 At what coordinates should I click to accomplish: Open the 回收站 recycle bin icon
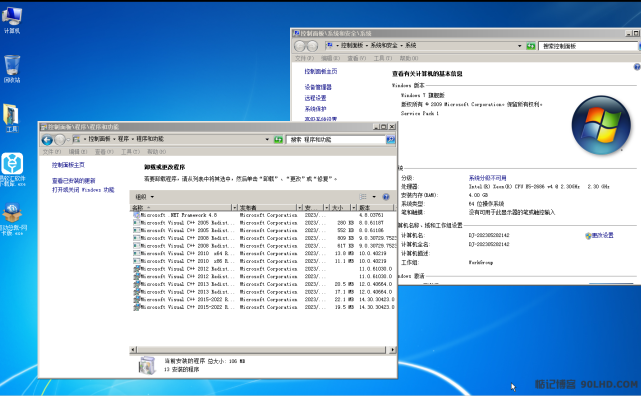12,68
